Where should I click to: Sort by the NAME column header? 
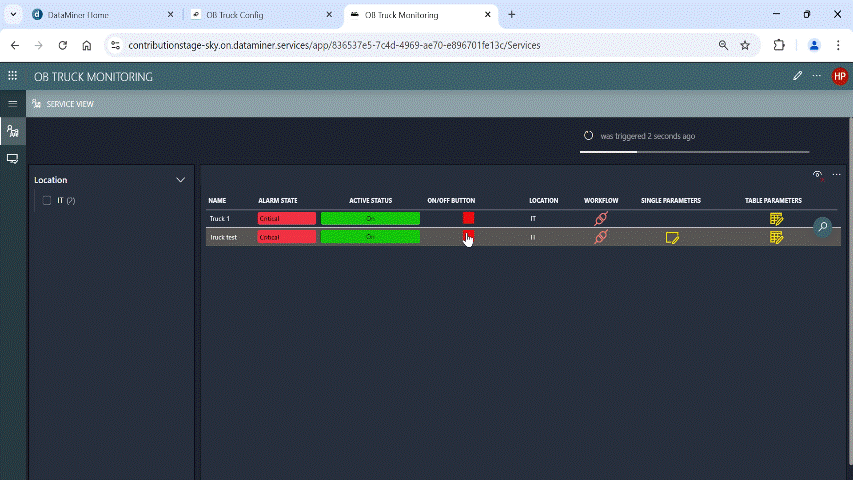217,200
